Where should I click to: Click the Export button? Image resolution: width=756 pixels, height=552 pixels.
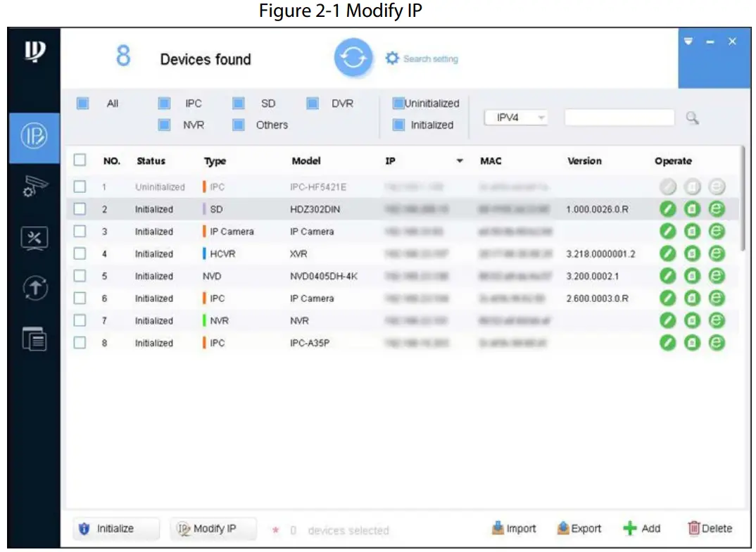coord(579,528)
